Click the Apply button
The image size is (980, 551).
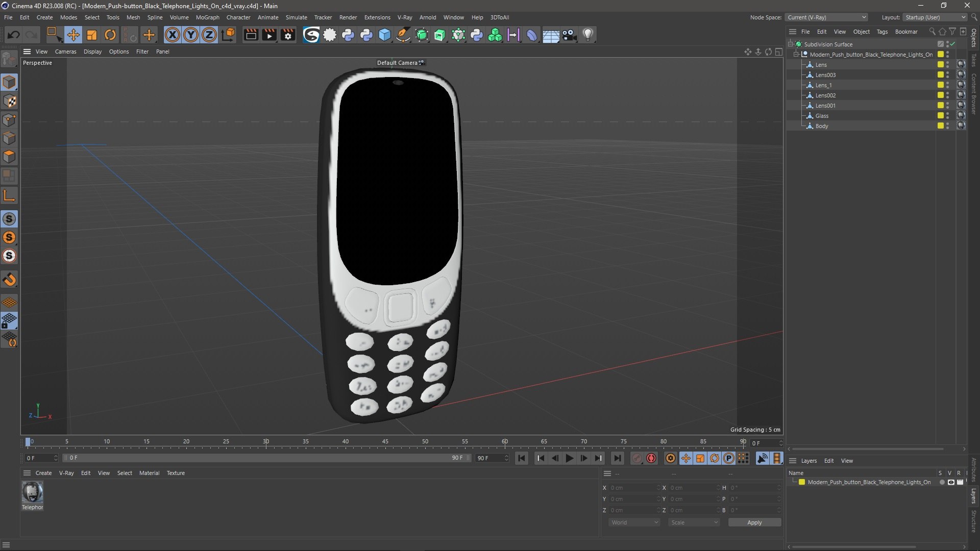[754, 522]
